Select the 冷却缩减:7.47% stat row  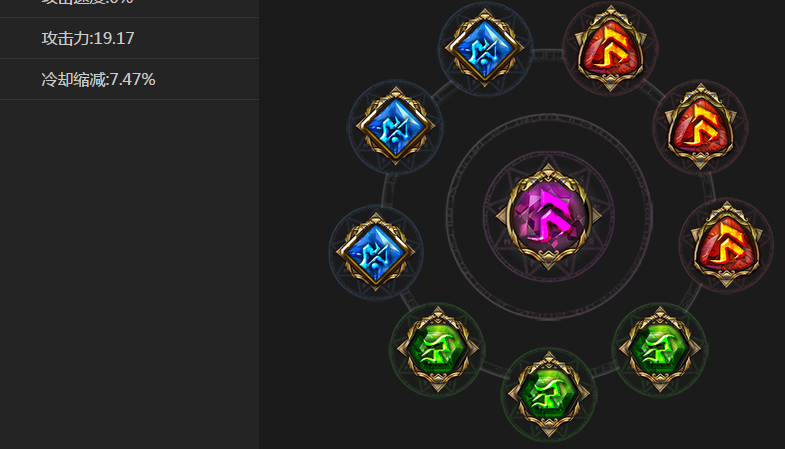[x=129, y=79]
